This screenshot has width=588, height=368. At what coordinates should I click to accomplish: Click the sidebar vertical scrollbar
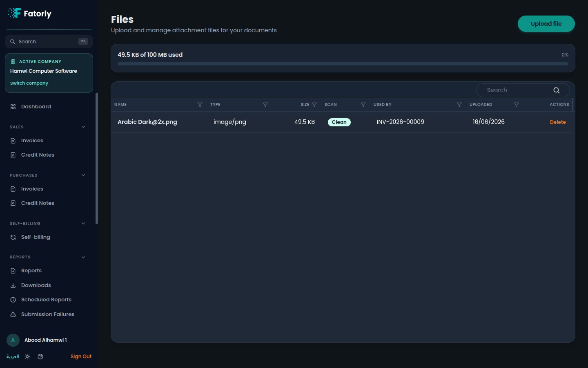point(97,159)
